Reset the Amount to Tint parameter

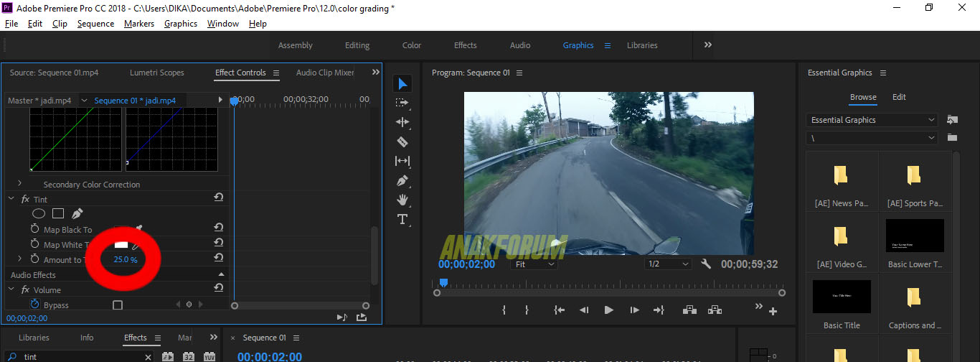click(218, 257)
